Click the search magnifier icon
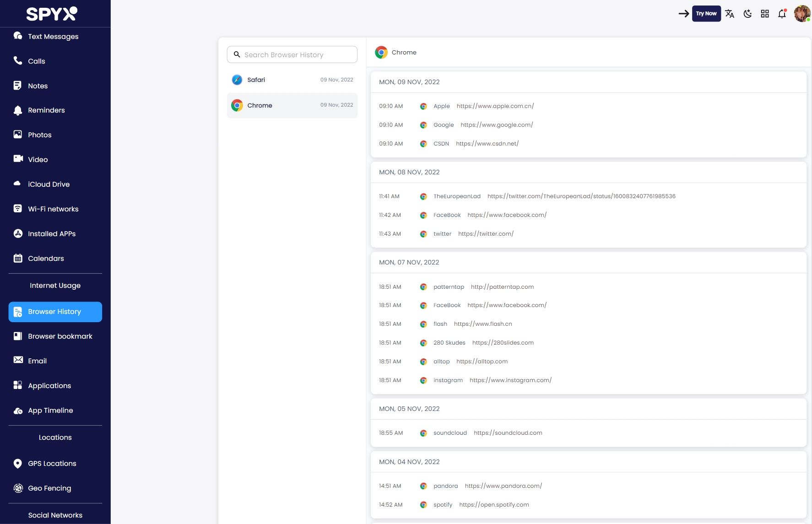Image resolution: width=812 pixels, height=524 pixels. (237, 54)
